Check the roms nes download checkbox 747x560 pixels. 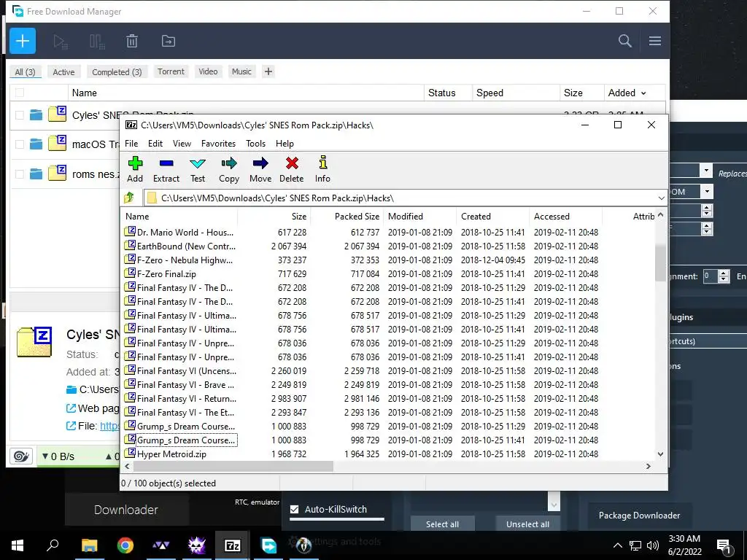20,174
